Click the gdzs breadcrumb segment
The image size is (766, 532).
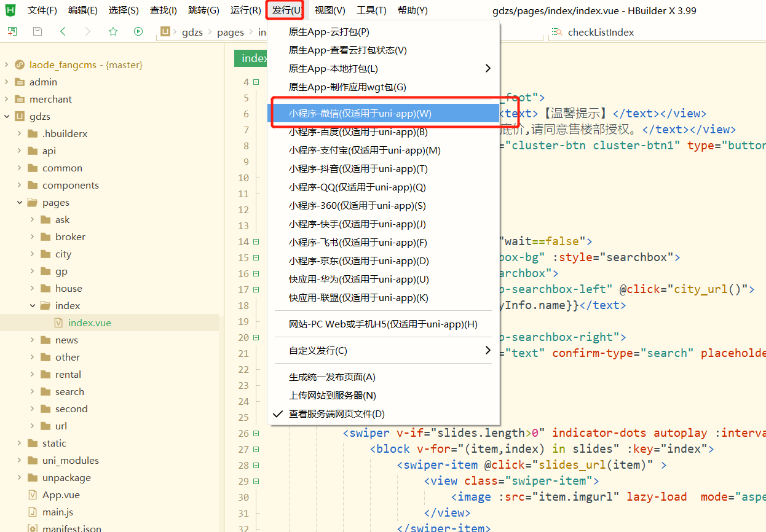pos(194,32)
